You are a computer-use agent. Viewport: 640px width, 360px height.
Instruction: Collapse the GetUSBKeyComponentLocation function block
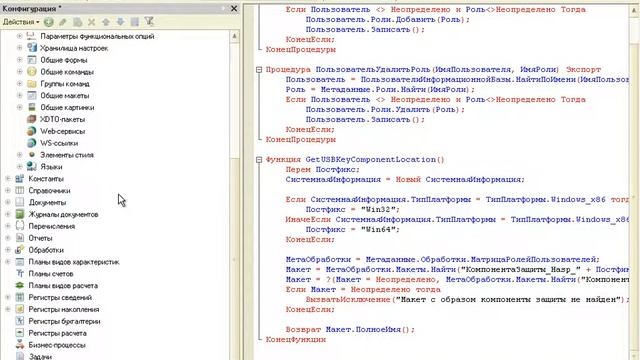tap(259, 160)
